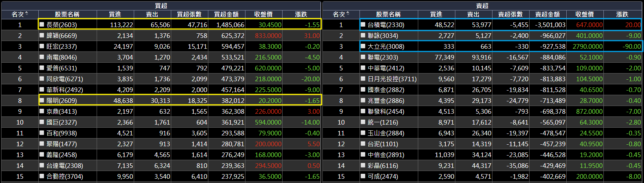This screenshot has width=644, height=183.
Task: Select the 買超張數 value 18,325
Action: point(198,101)
